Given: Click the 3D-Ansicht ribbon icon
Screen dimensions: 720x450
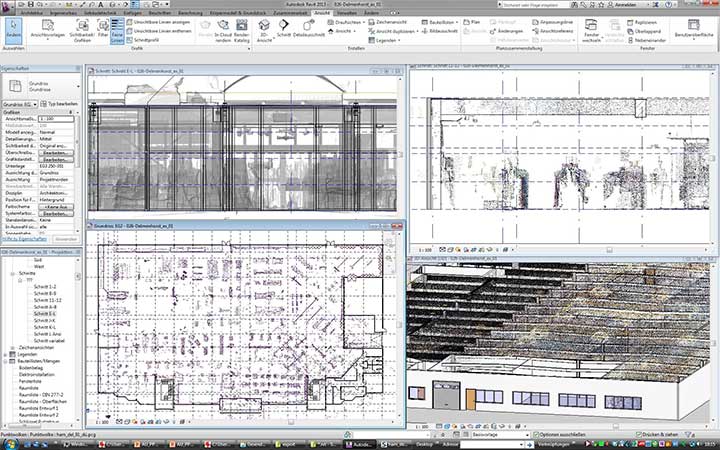Looking at the screenshot, I should click(x=262, y=31).
